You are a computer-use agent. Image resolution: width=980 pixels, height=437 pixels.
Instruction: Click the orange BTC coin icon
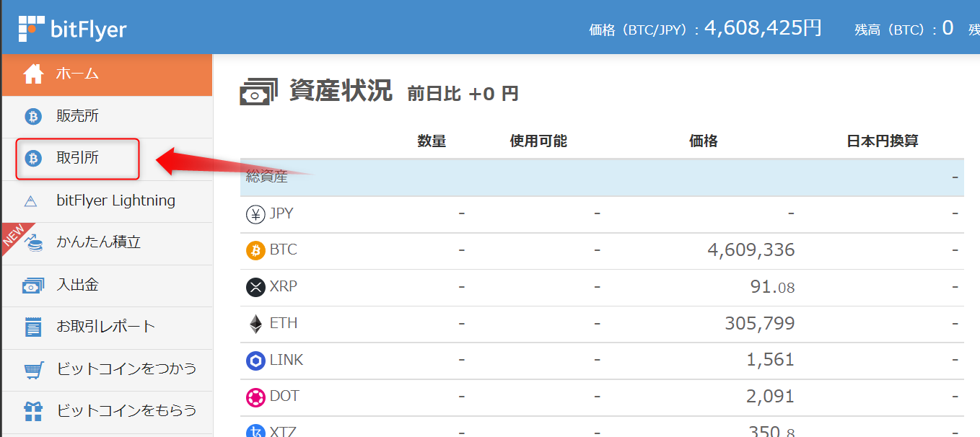255,250
